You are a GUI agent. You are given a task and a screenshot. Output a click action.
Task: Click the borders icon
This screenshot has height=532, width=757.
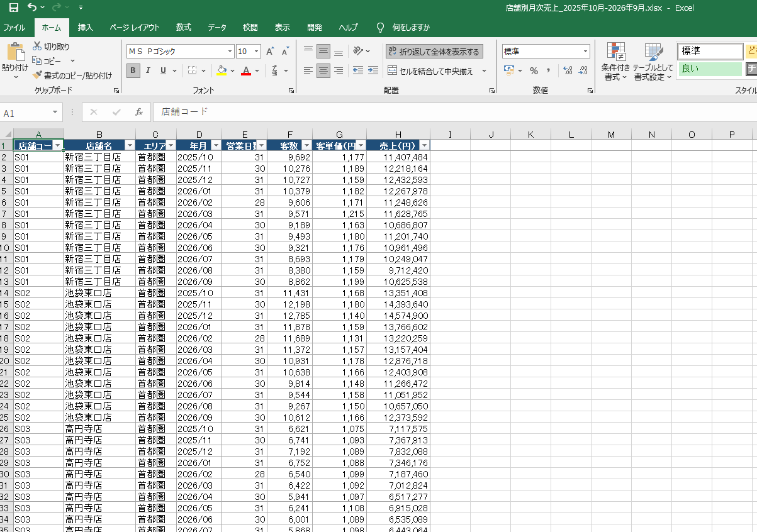click(193, 70)
